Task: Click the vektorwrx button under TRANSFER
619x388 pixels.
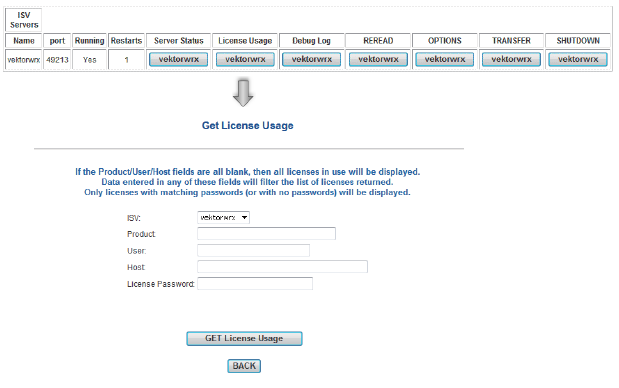Action: [511, 60]
